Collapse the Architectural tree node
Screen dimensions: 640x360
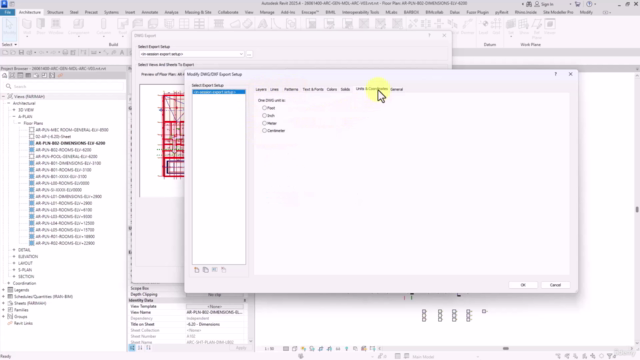[9, 103]
